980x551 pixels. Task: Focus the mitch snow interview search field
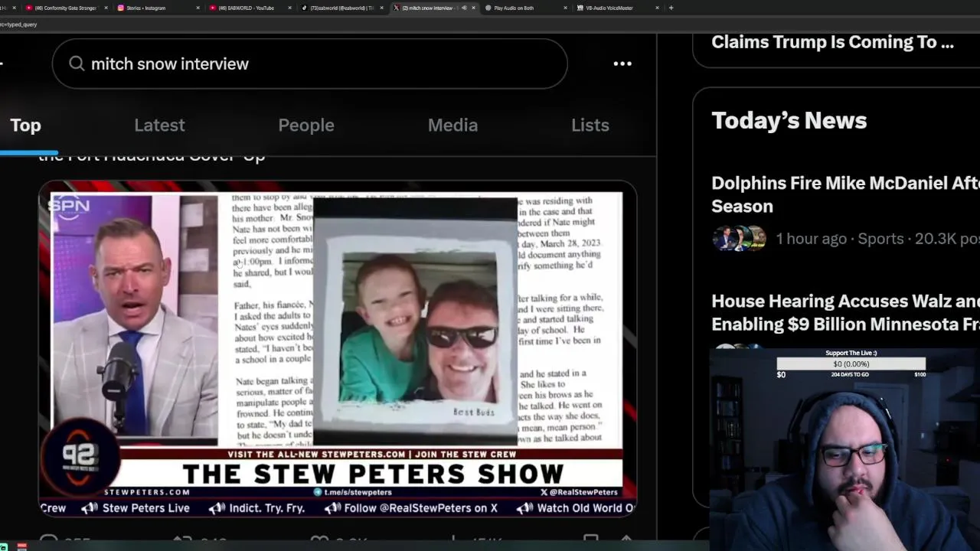click(309, 64)
